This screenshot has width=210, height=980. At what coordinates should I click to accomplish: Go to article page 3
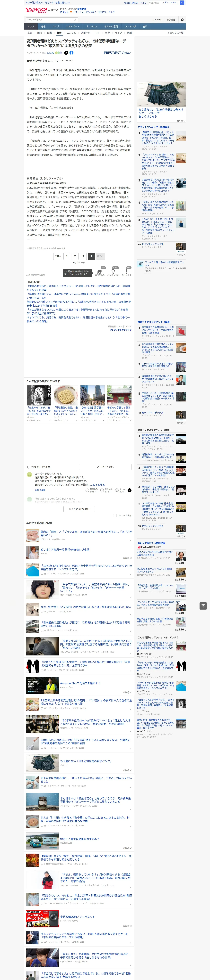click(83, 256)
